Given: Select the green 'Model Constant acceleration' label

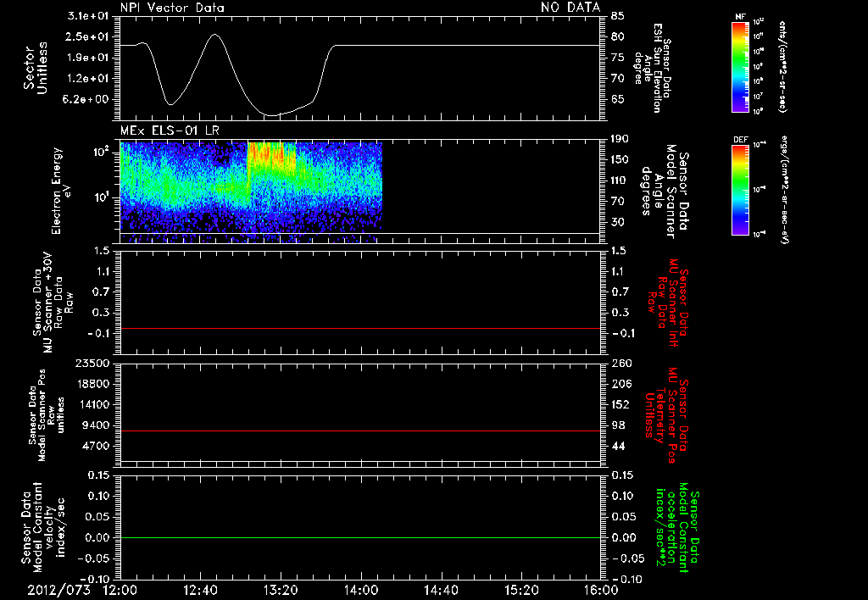Looking at the screenshot, I should tap(677, 527).
